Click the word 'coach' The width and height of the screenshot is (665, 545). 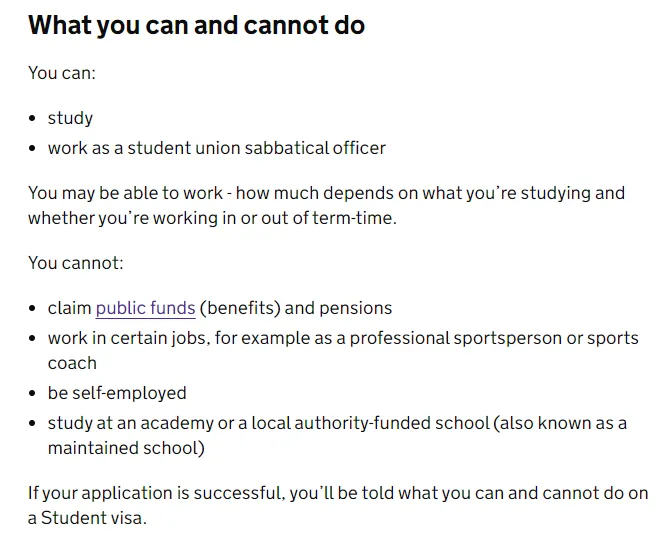point(72,363)
